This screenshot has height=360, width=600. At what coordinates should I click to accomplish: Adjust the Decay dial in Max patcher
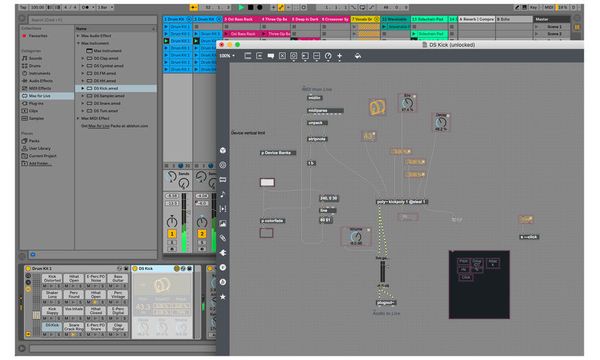click(441, 123)
